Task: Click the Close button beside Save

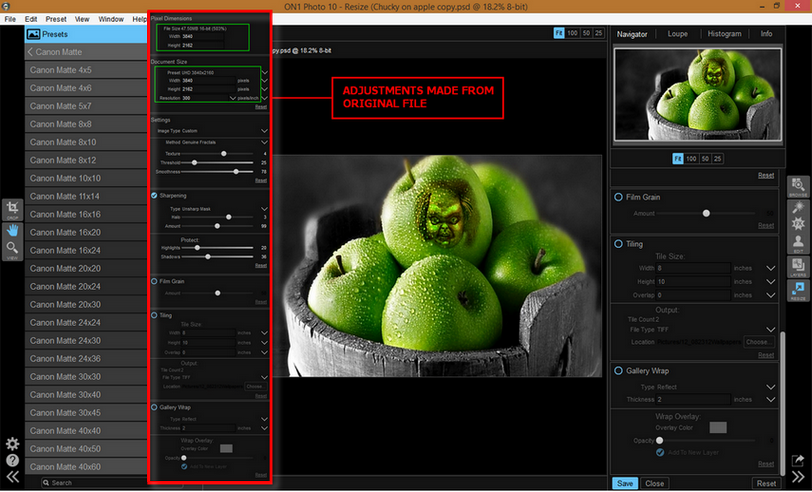Action: pyautogui.click(x=655, y=483)
